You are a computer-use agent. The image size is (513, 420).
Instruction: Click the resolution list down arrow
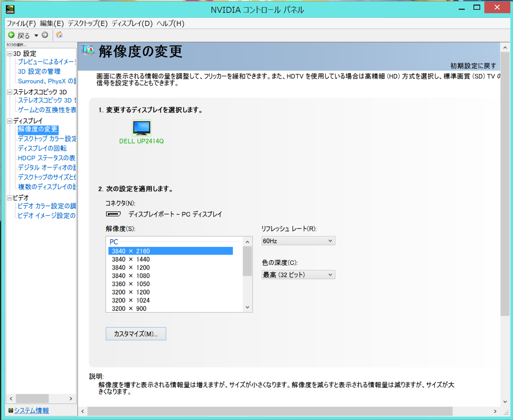(247, 307)
